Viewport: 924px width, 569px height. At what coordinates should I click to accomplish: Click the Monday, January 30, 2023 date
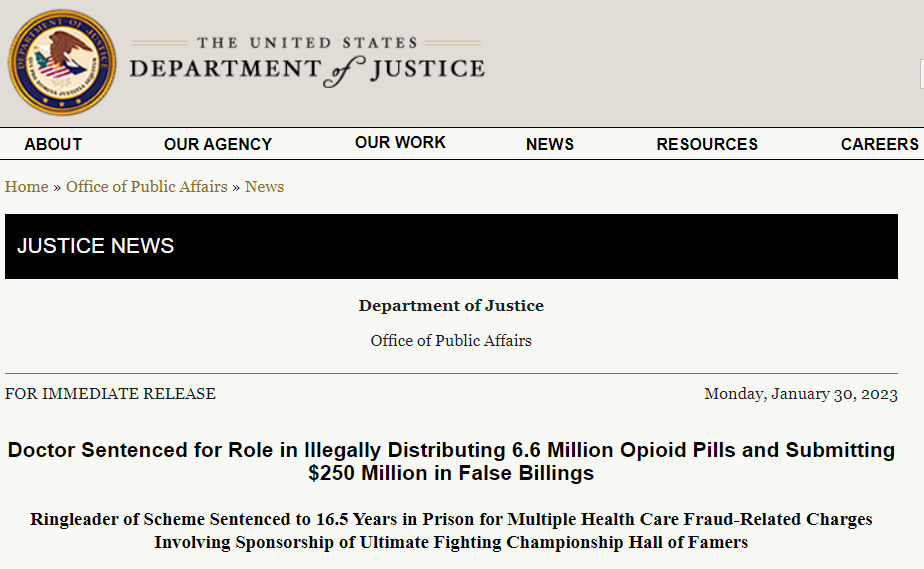(x=801, y=393)
